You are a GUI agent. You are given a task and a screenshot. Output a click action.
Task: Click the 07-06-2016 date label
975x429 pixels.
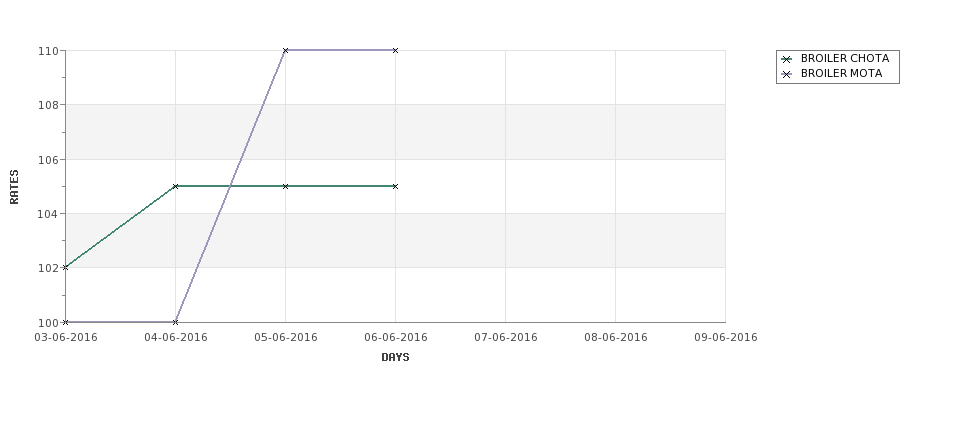click(x=506, y=338)
